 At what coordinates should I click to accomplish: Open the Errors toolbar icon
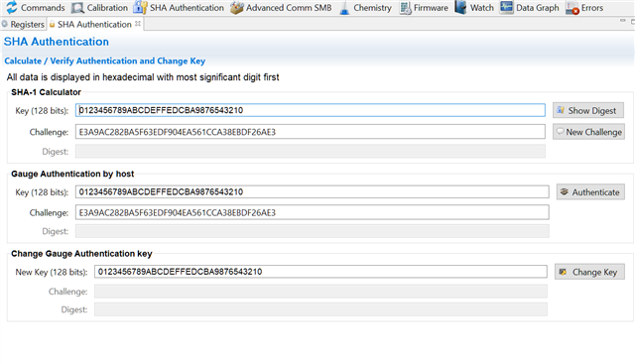click(572, 8)
